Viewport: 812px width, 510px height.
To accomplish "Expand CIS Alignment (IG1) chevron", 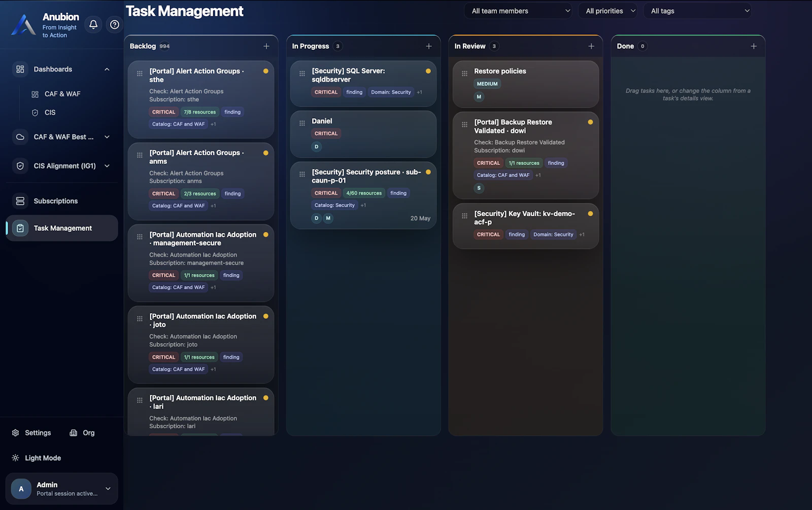I will click(x=107, y=166).
